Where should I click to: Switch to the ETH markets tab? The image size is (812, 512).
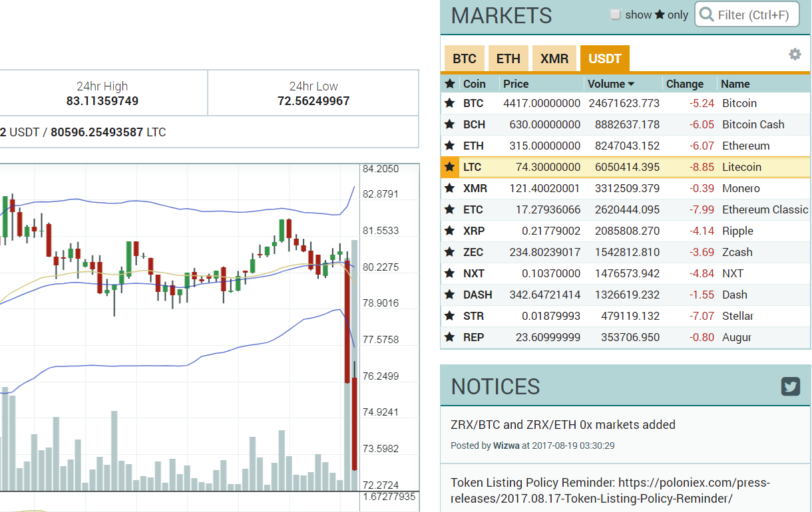click(x=508, y=59)
